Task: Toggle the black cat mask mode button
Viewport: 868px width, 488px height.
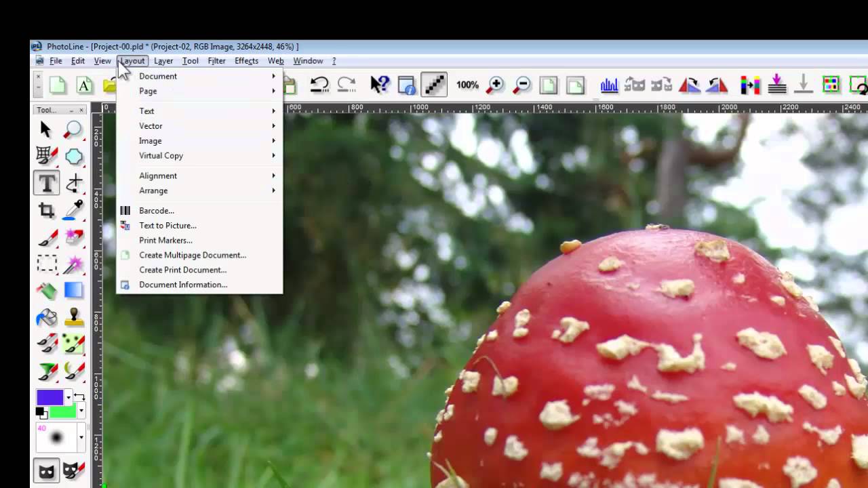Action: pyautogui.click(x=46, y=470)
